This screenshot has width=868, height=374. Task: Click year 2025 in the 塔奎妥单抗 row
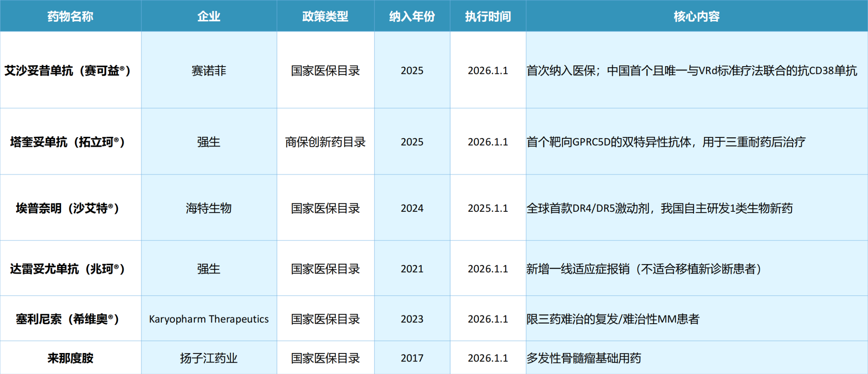(x=412, y=142)
